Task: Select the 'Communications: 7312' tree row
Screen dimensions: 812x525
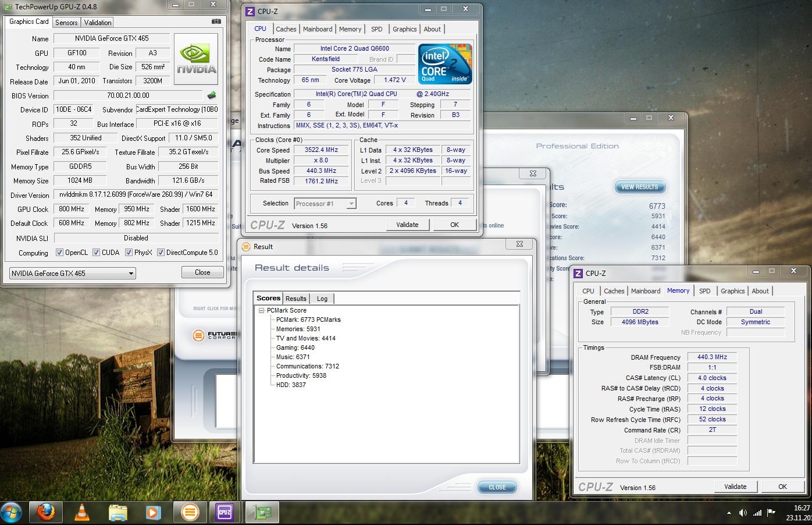Action: [x=307, y=366]
